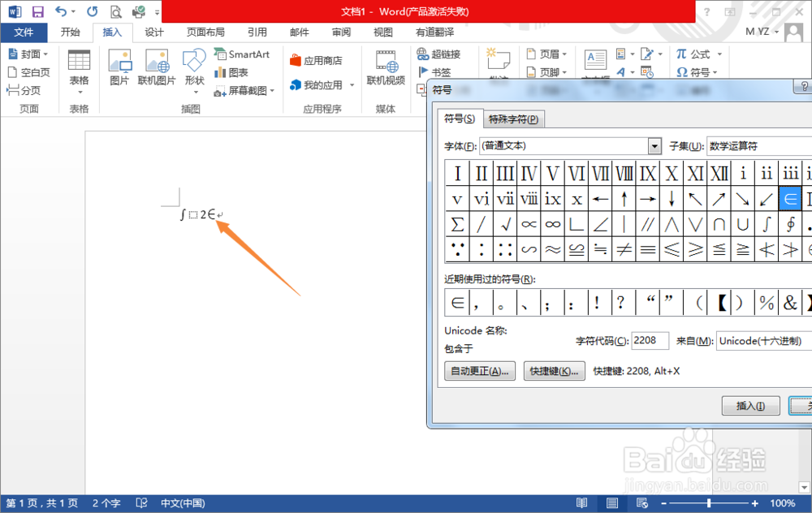The width and height of the screenshot is (812, 513).
Task: Click the 插入 button to insert symbol
Action: click(749, 405)
